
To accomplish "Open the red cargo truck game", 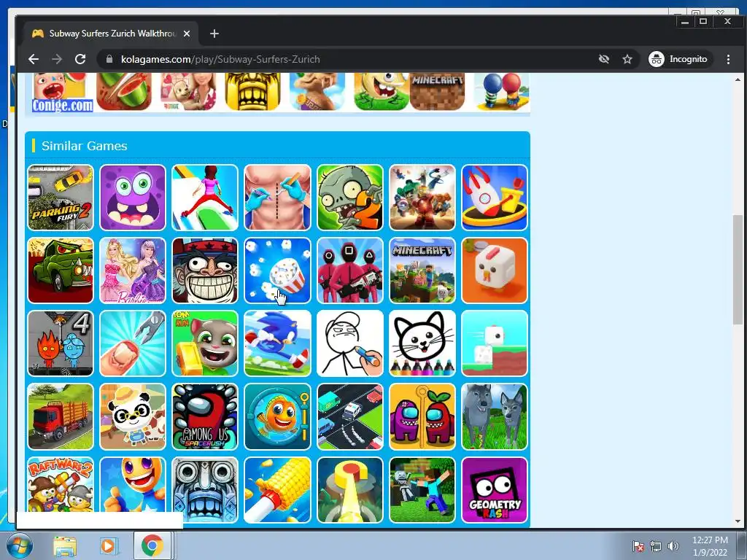I will pyautogui.click(x=61, y=416).
